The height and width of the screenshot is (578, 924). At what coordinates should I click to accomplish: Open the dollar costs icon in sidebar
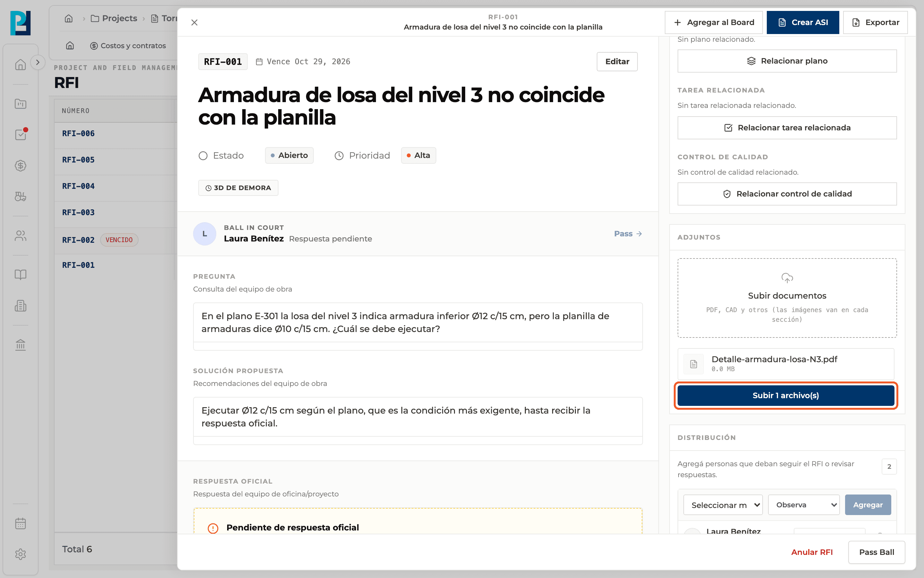[21, 165]
